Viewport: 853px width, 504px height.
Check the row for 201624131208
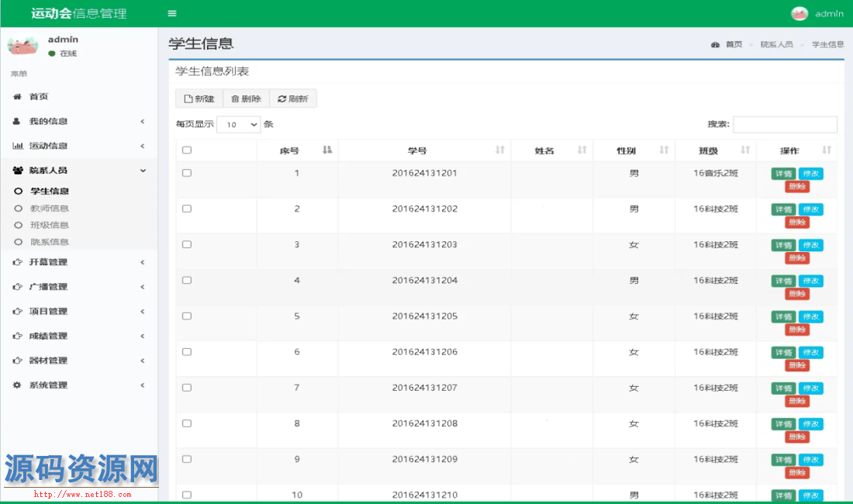point(187,423)
